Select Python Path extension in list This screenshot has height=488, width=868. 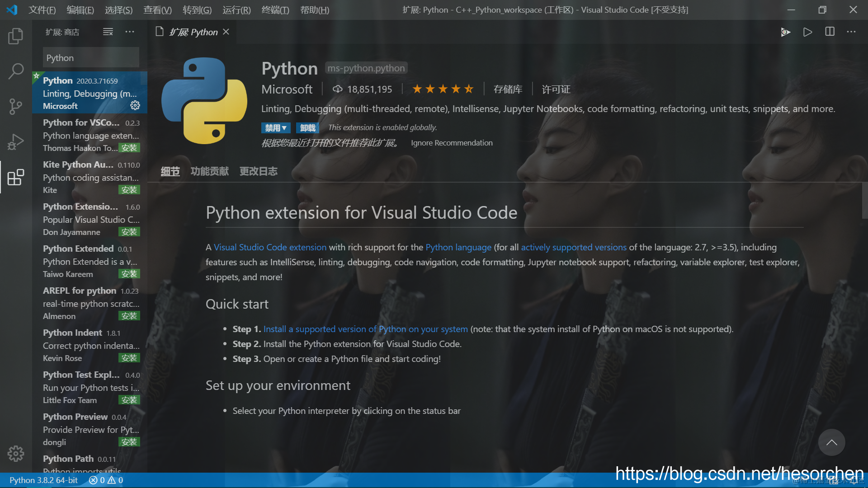tap(90, 462)
